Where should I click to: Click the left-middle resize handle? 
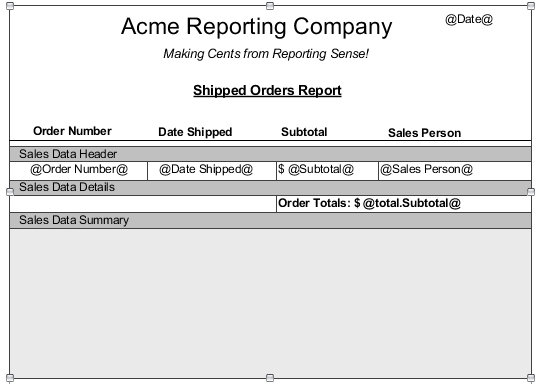(10, 192)
